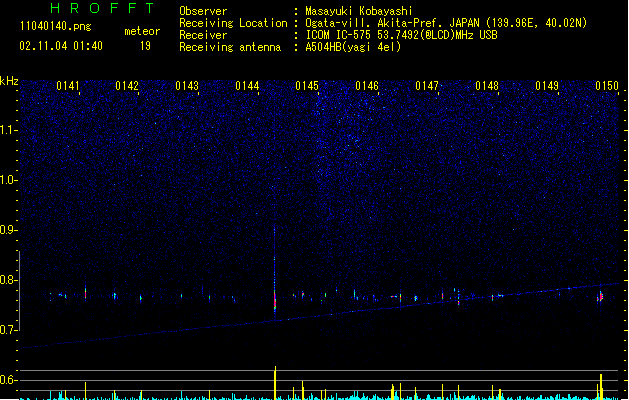Click the 0145 time marker
This screenshot has height=400, width=629.
pyautogui.click(x=307, y=86)
